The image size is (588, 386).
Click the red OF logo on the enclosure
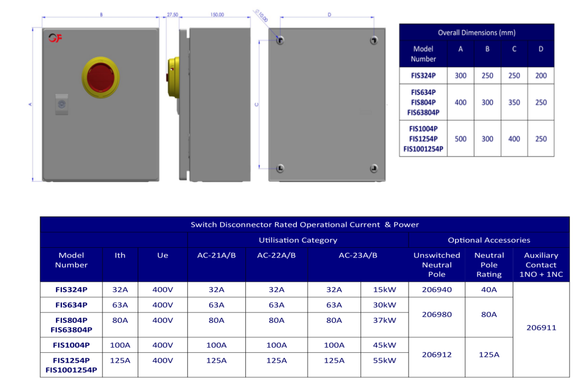55,38
